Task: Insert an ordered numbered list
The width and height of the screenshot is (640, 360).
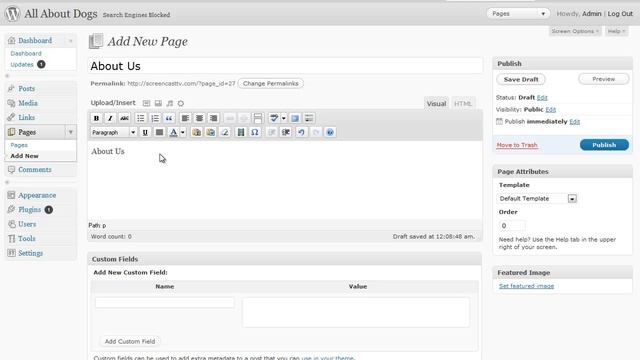Action: [155, 118]
